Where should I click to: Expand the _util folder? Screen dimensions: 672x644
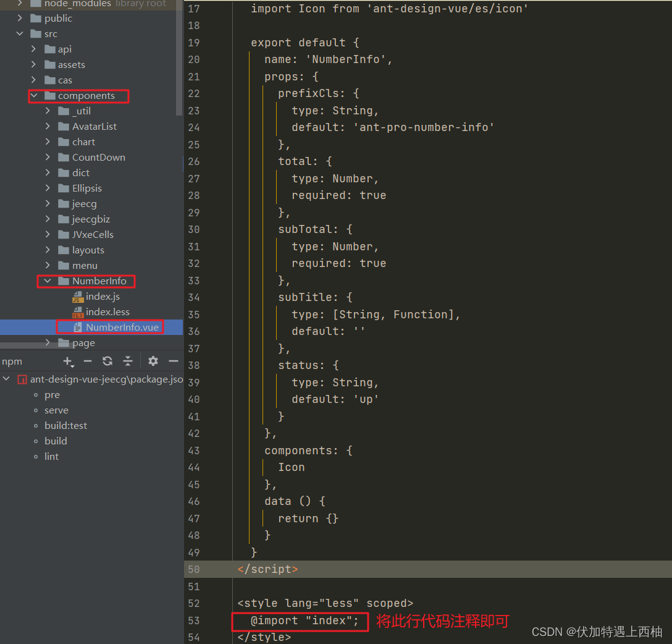[48, 111]
